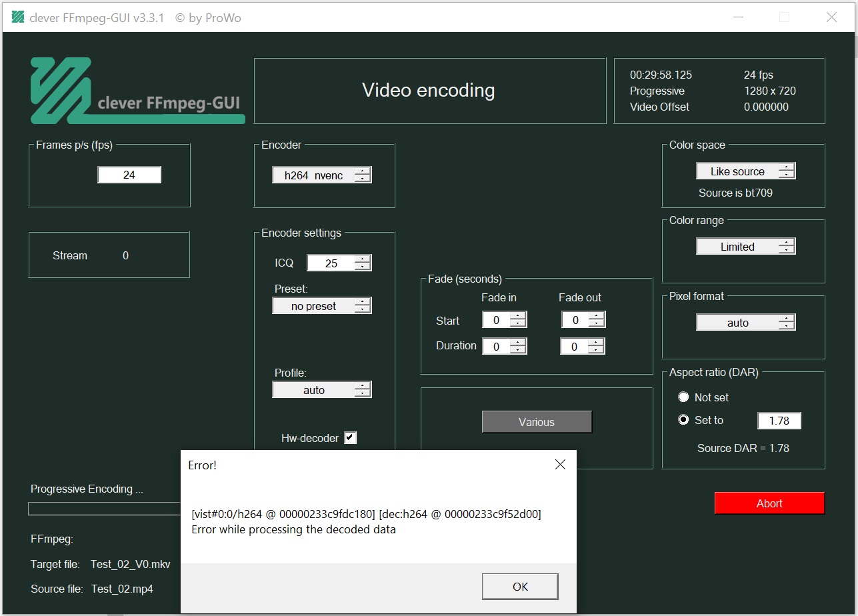
Task: Click the red Abort button
Action: point(769,503)
